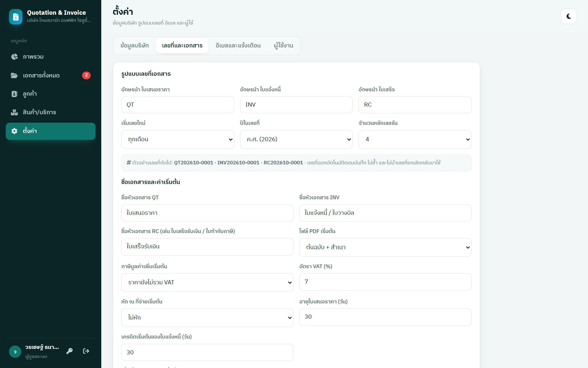Click the ตั้งค่า gear icon
The image size is (588, 368).
point(14,131)
